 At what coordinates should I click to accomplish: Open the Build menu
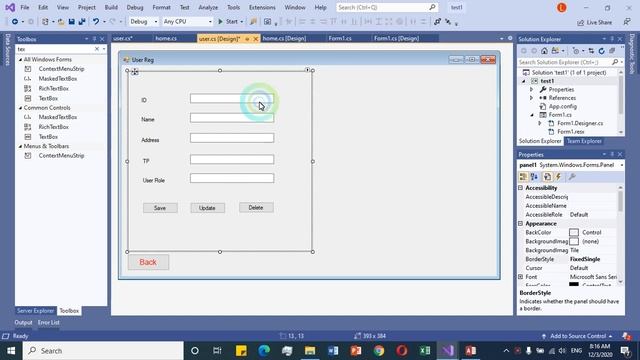111,7
